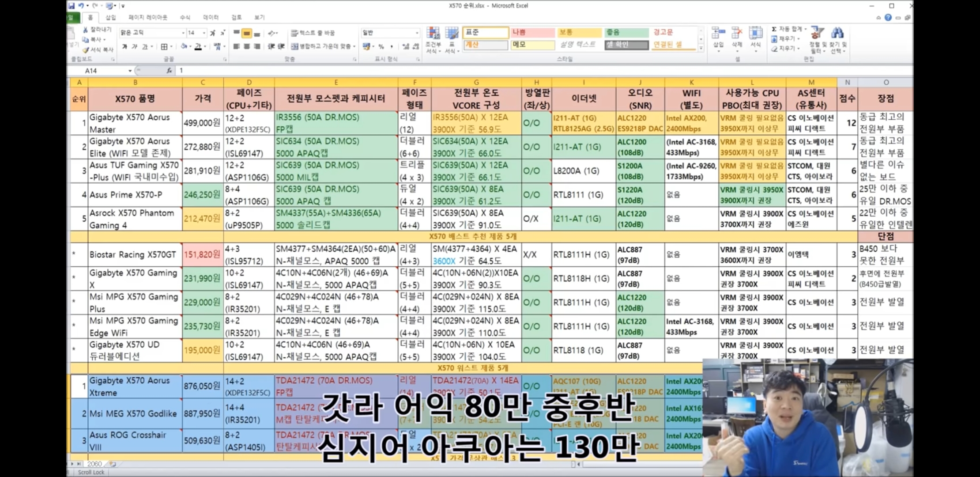Open the number format dropdown (일반)

click(416, 33)
